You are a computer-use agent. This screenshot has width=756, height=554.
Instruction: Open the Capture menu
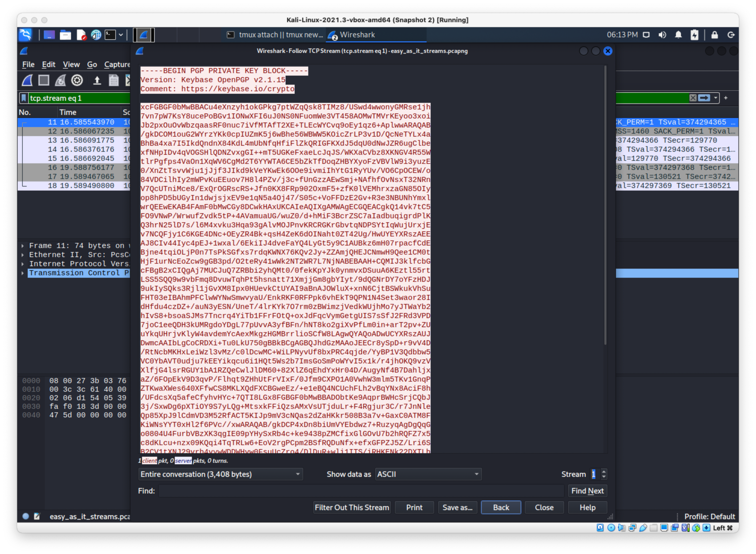[x=117, y=64]
